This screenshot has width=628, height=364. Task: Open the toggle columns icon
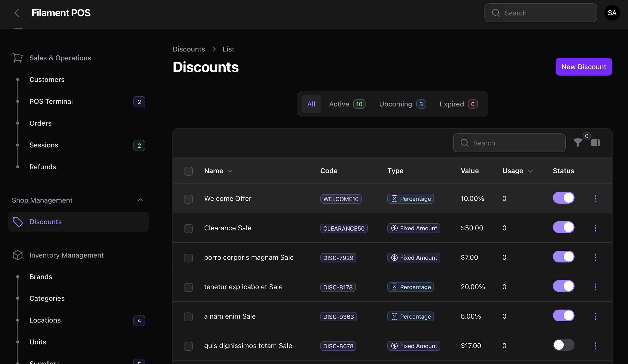[595, 143]
